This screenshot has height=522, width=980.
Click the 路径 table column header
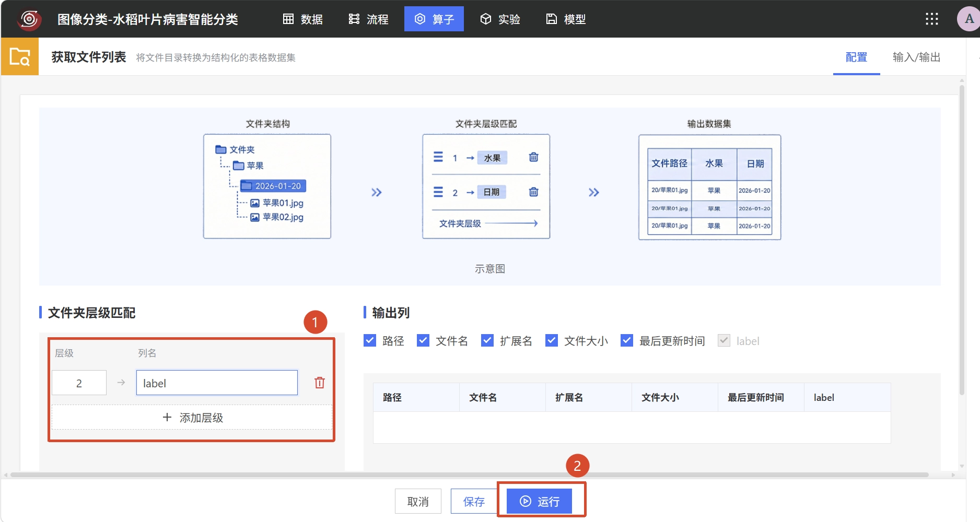coord(416,398)
